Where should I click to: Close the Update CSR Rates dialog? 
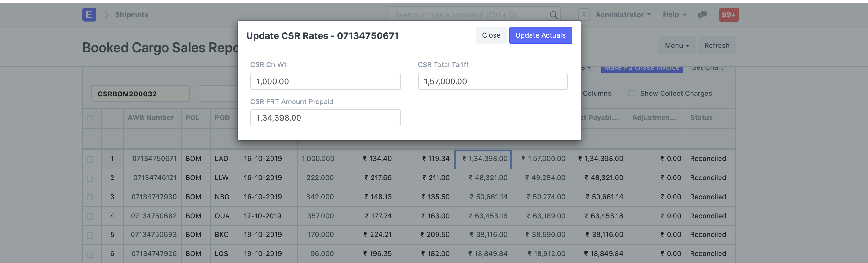491,35
